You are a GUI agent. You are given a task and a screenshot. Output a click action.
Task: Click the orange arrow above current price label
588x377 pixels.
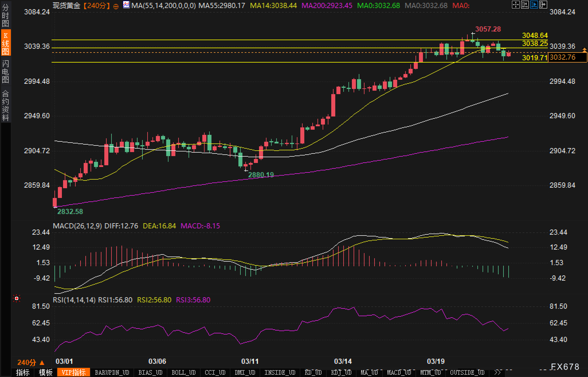pyautogui.click(x=585, y=50)
